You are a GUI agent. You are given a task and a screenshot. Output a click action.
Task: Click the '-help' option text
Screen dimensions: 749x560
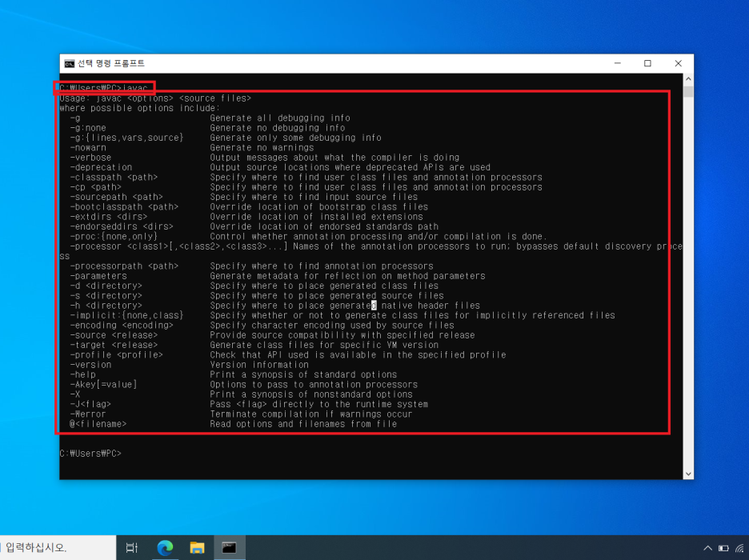[82, 374]
